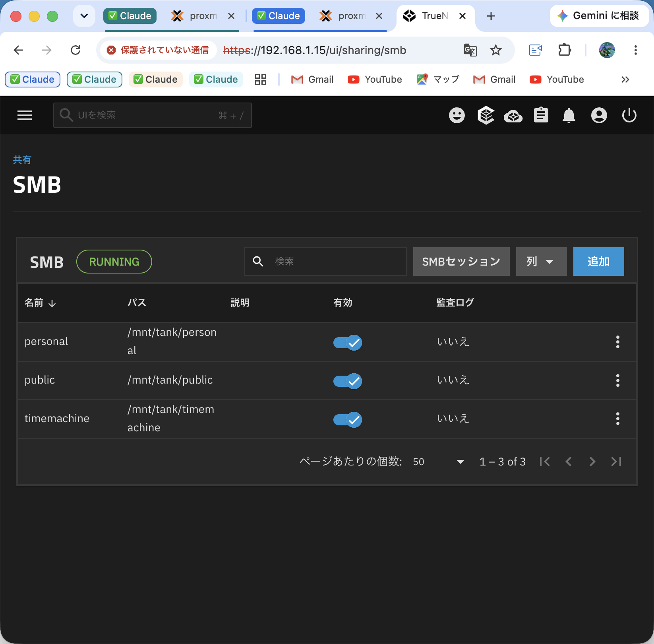Screen dimensions: 654x644
Task: Go to last page of table
Action: coord(616,462)
